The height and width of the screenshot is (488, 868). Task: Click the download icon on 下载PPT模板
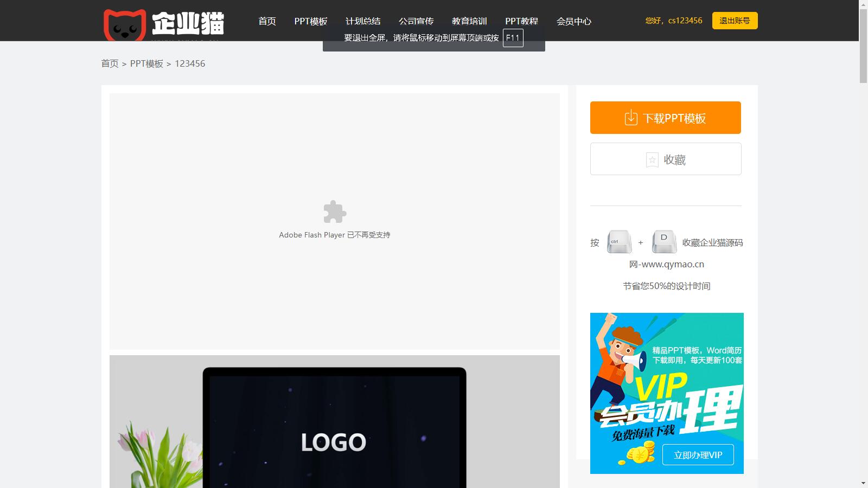click(x=630, y=118)
